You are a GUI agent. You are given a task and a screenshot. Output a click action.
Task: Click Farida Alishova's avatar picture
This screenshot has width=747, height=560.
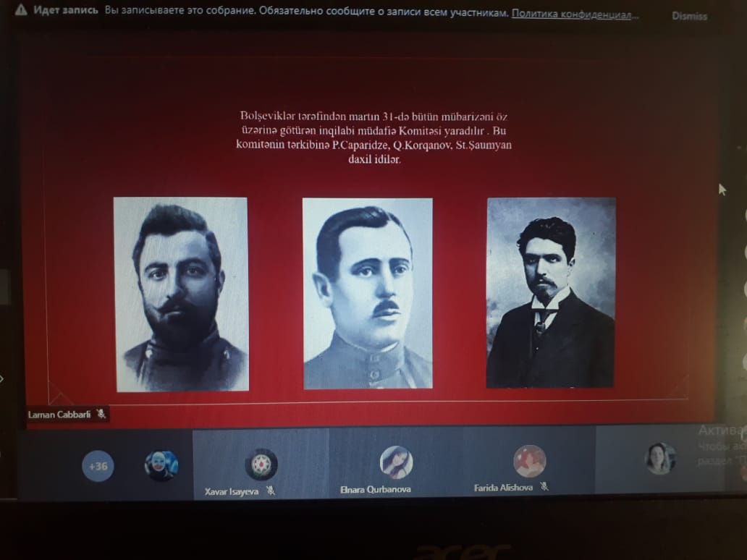529,461
